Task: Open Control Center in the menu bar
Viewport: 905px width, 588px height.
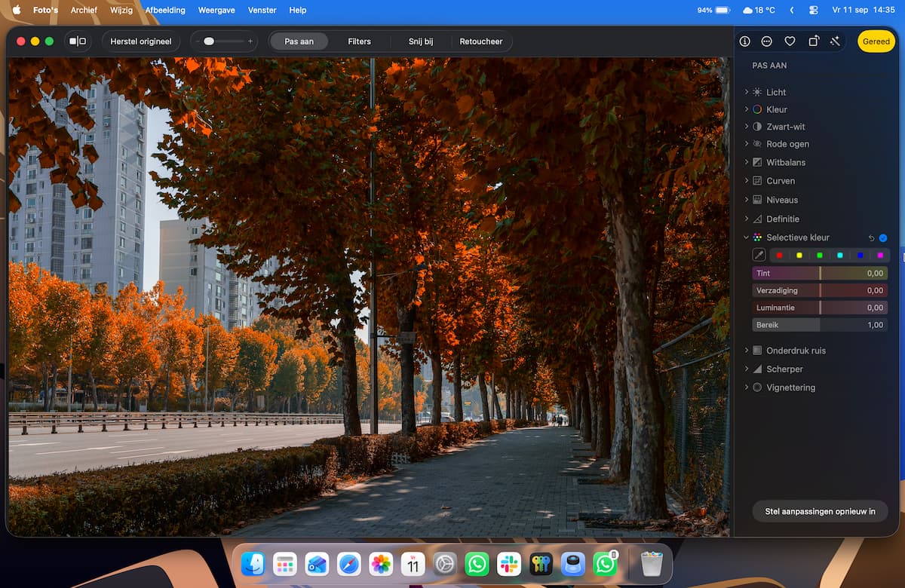Action: (x=813, y=10)
